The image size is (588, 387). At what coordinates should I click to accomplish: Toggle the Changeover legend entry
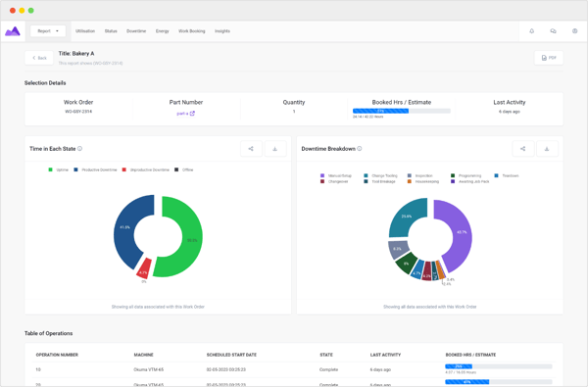(x=334, y=181)
